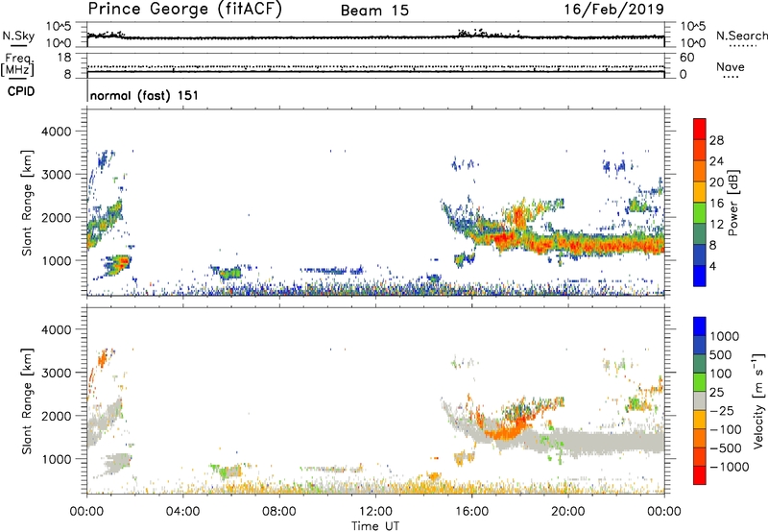Select the 'Beam 15' header label
The width and height of the screenshot is (768, 532).
coord(374,11)
